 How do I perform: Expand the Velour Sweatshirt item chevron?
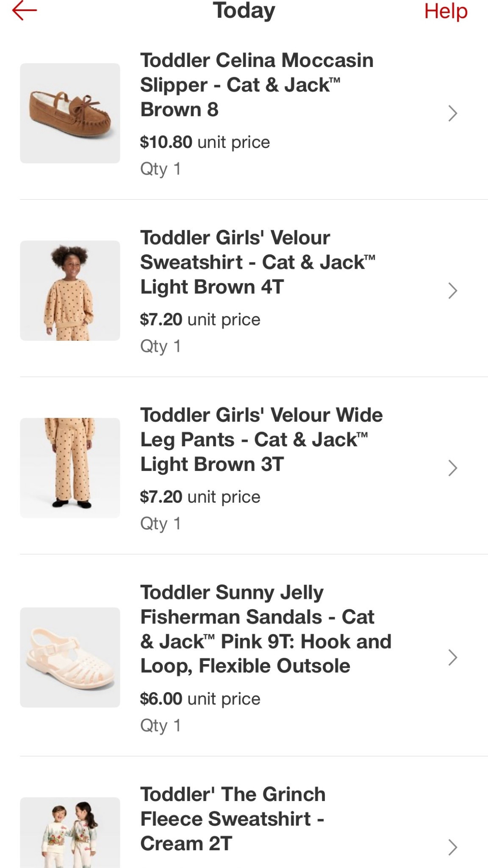[452, 291]
